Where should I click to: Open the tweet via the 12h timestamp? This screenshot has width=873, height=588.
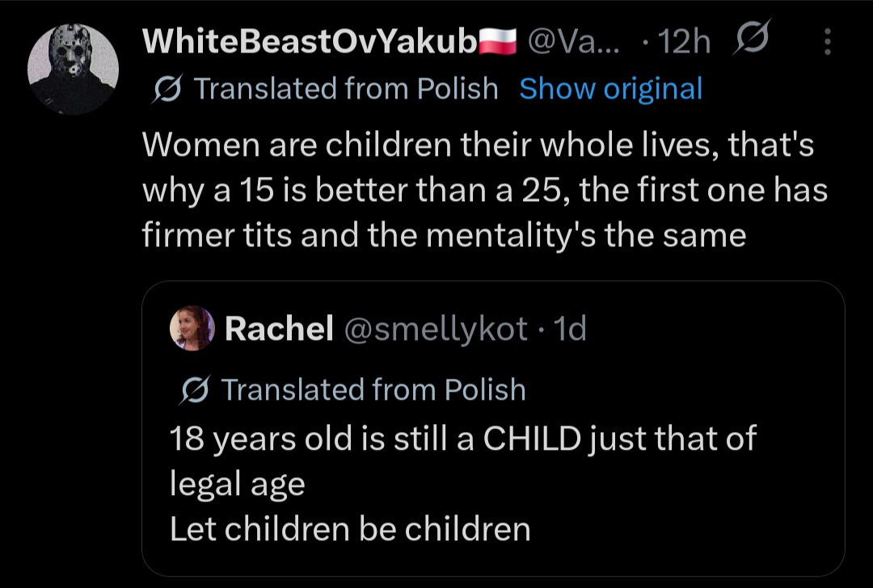click(x=684, y=41)
